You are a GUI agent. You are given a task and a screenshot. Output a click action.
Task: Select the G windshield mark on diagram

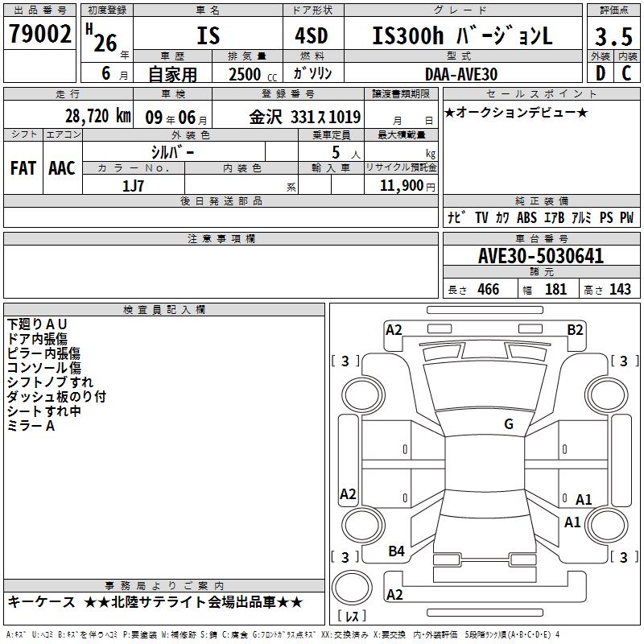(x=508, y=424)
